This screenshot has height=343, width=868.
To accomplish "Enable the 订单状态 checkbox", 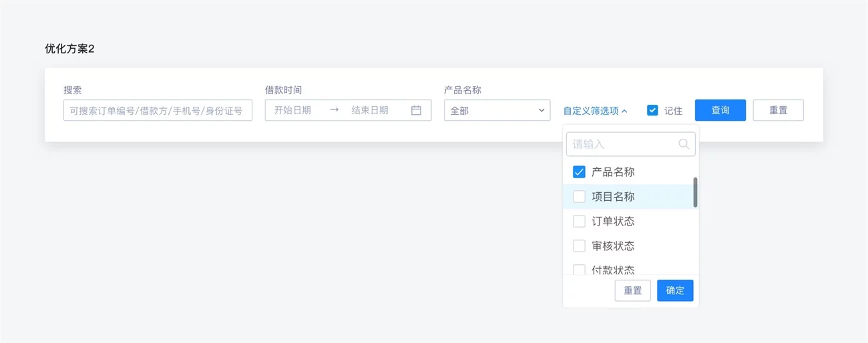I will pos(579,222).
